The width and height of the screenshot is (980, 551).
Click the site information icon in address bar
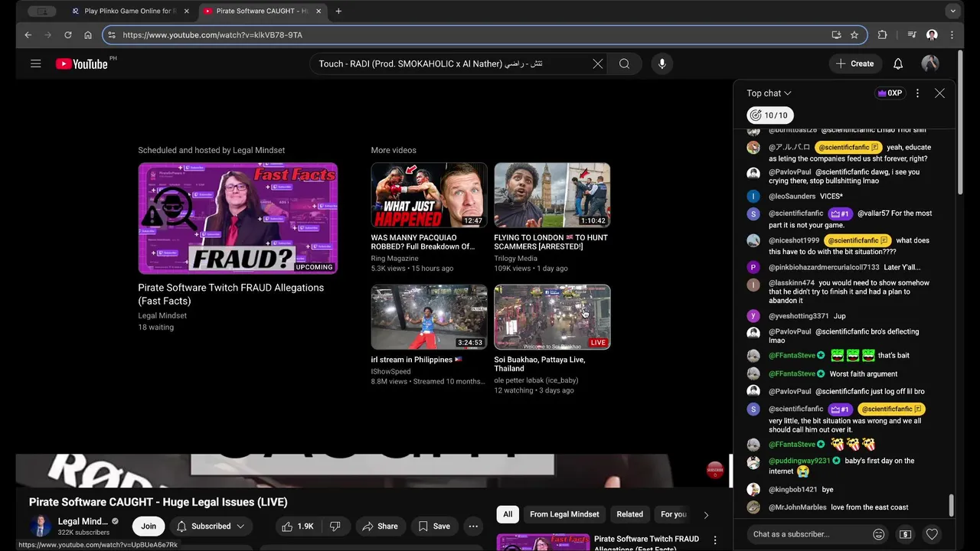click(x=112, y=35)
